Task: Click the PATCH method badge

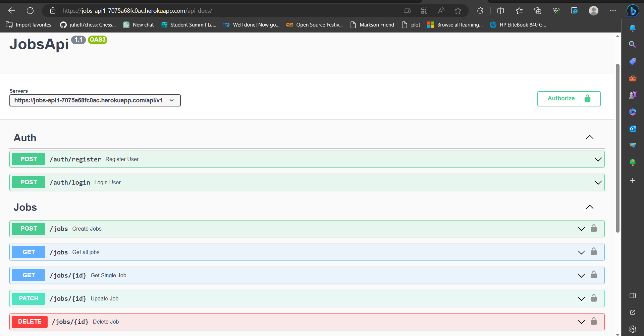Action: click(29, 298)
